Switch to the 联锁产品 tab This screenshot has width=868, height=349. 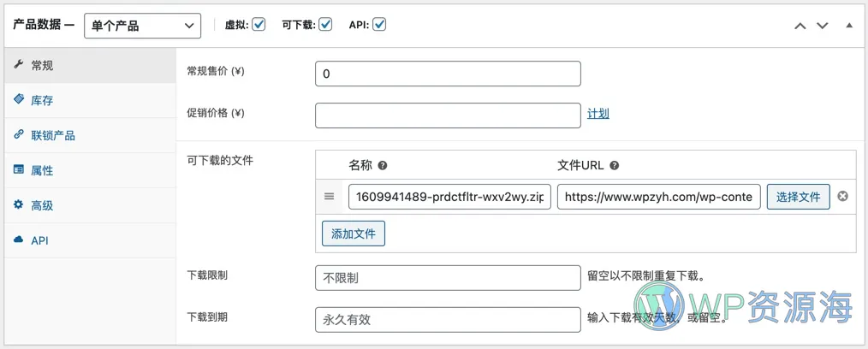(90, 135)
